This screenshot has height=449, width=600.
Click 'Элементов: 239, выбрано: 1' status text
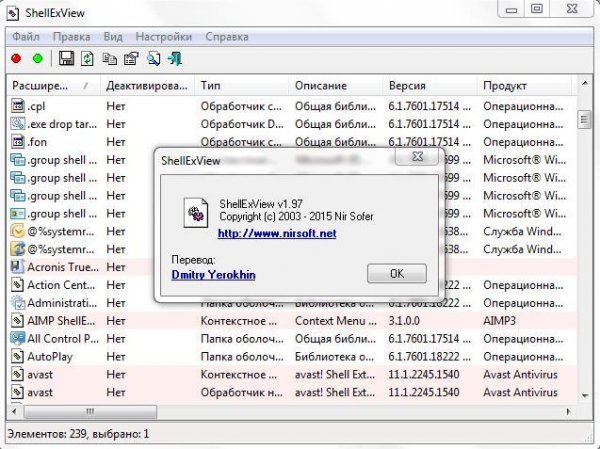(78, 434)
